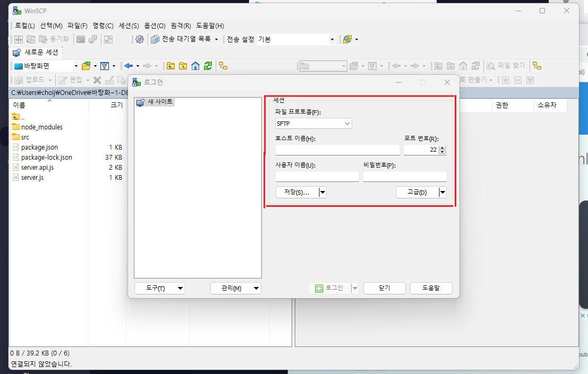Click the Login (로그인) button
588x374 pixels.
coord(330,288)
